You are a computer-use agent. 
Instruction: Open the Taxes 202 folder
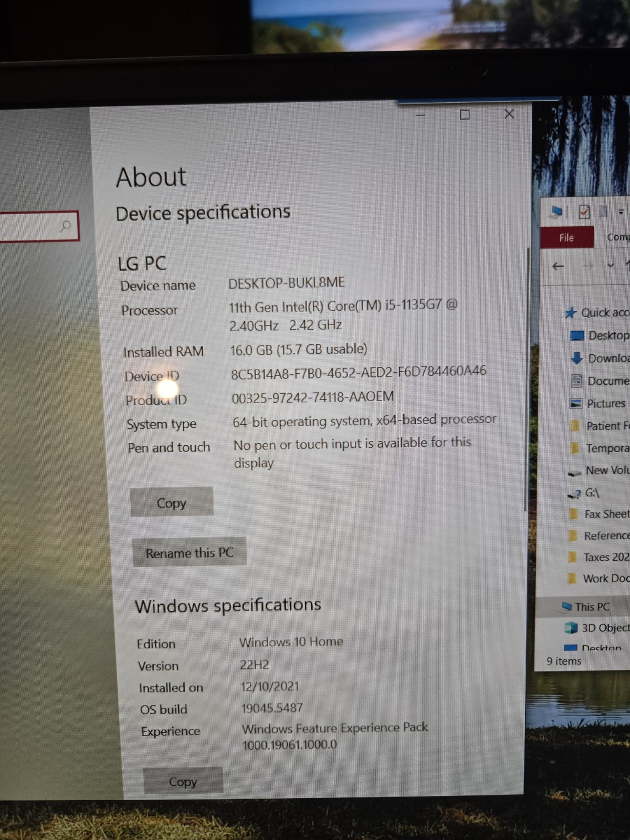pyautogui.click(x=598, y=558)
